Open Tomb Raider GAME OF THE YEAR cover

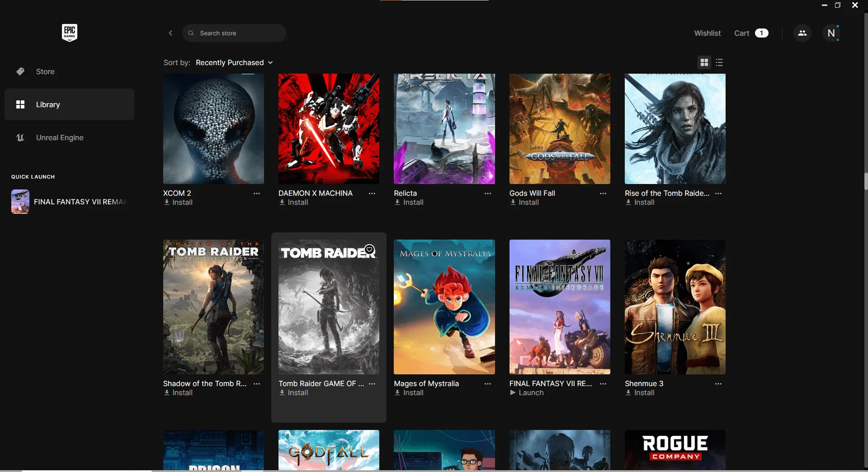pyautogui.click(x=329, y=307)
